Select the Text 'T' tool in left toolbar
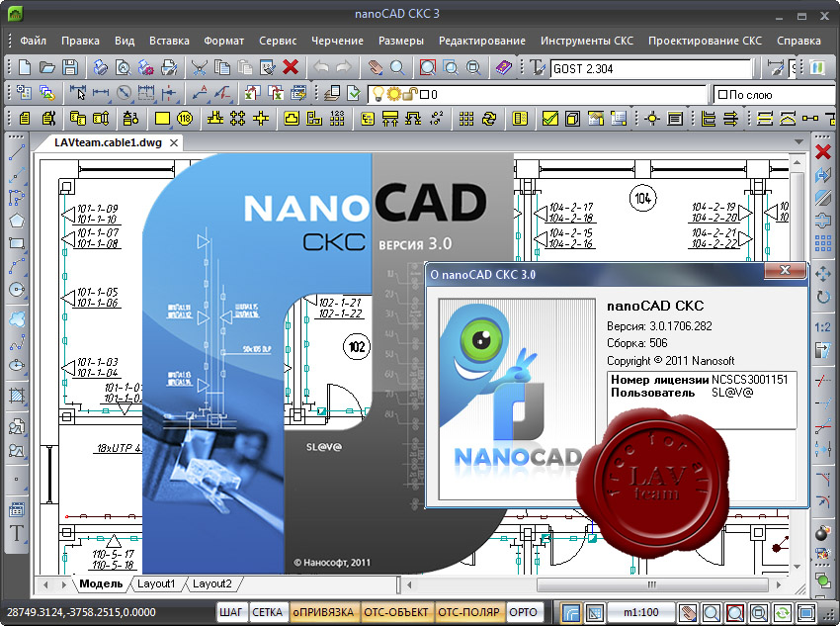840x626 pixels. click(17, 533)
